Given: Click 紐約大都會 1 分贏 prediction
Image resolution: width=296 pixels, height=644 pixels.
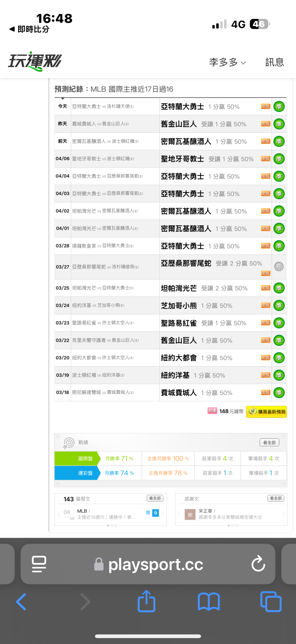Looking at the screenshot, I should point(197,358).
